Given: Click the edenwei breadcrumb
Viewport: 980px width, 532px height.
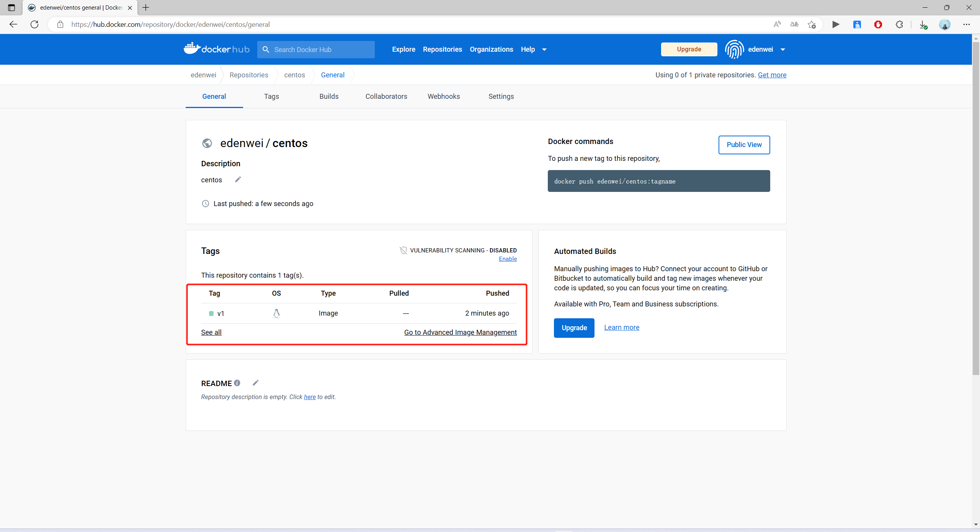Looking at the screenshot, I should pyautogui.click(x=203, y=75).
